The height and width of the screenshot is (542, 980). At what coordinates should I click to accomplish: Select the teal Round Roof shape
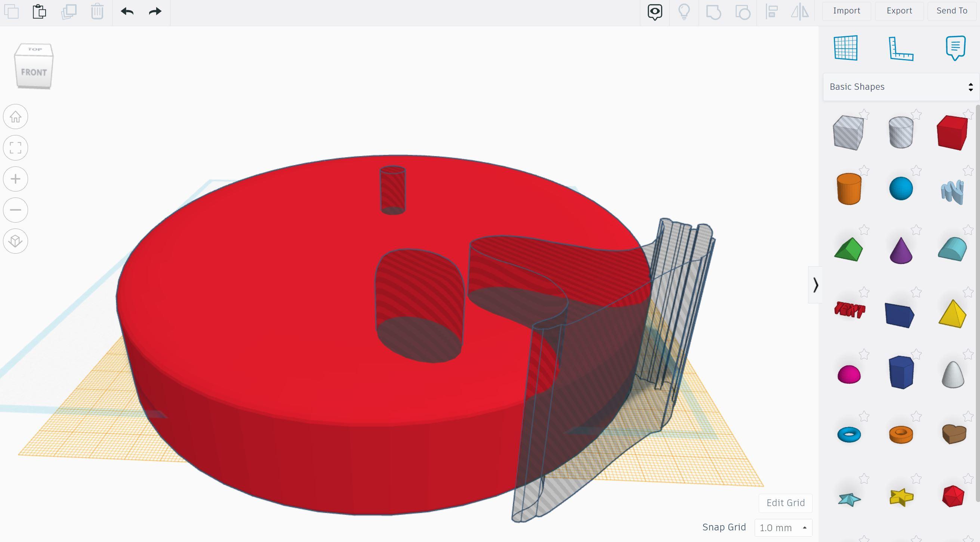click(953, 249)
